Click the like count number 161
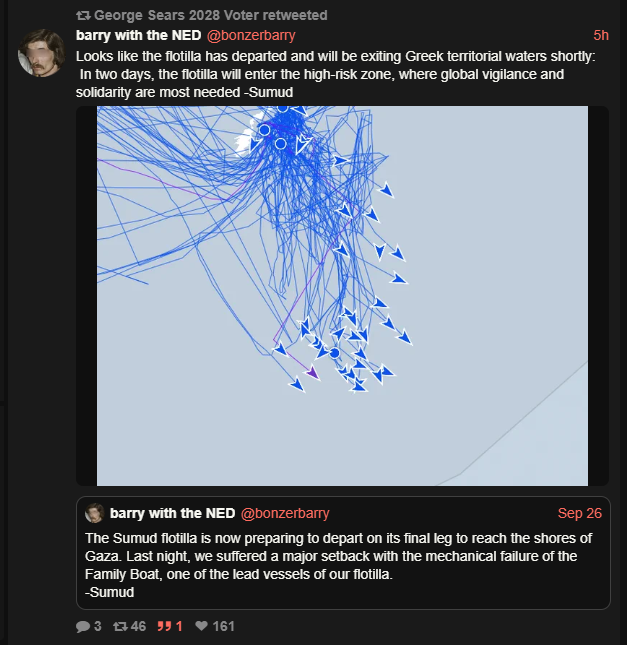The width and height of the screenshot is (627, 645). point(223,626)
